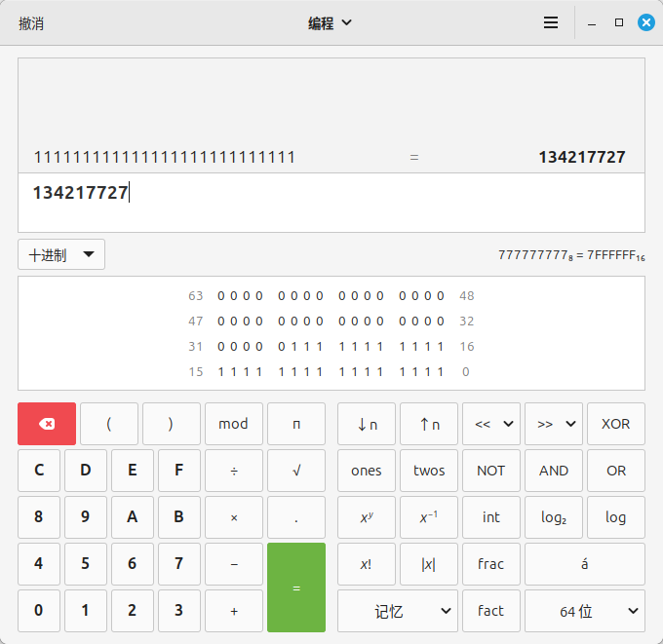Click the multiplication operator key

click(x=234, y=517)
